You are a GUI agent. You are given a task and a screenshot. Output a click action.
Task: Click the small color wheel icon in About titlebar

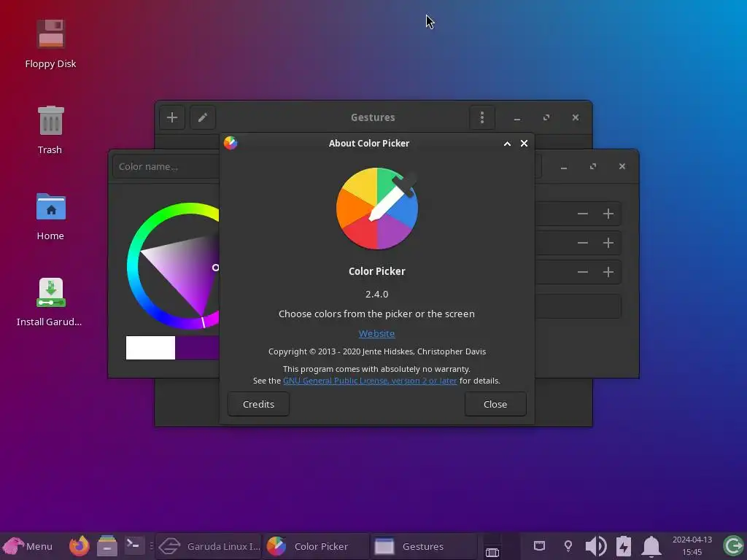[231, 143]
